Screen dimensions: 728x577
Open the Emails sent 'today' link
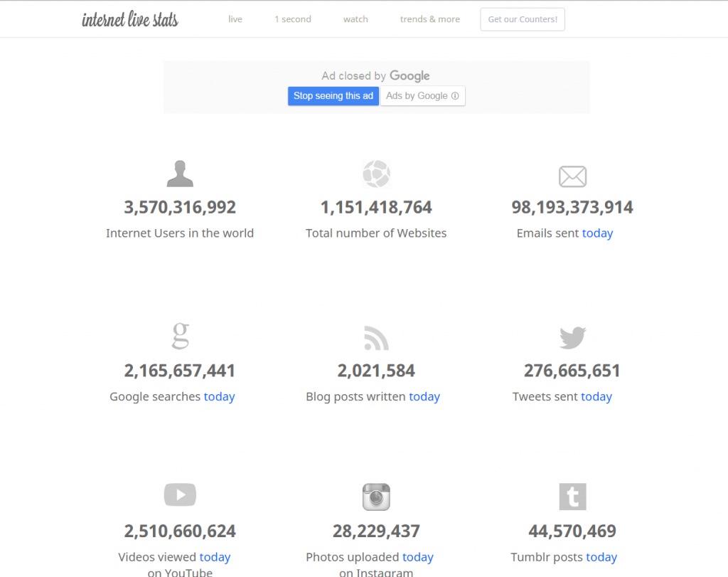click(597, 233)
